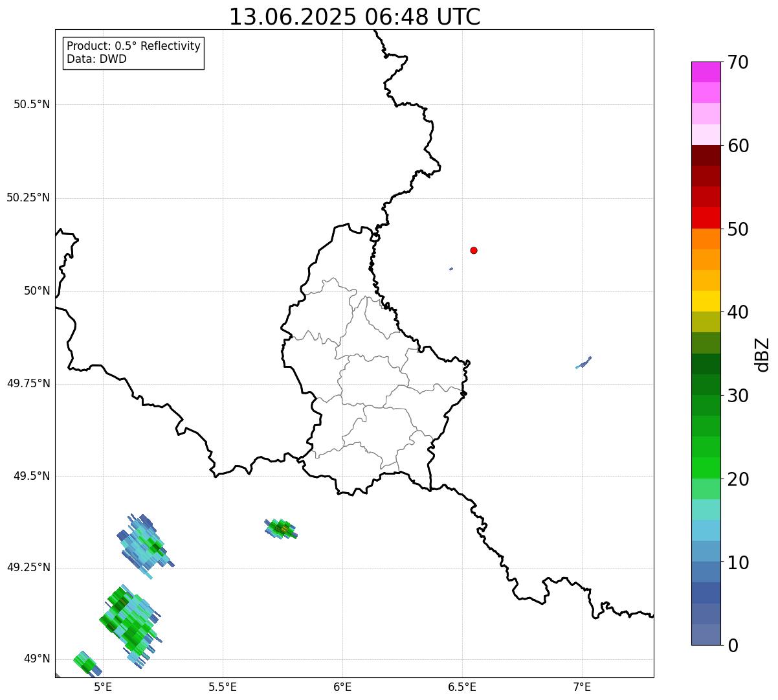Click the title 13.06.2025 06:48 UTC

click(355, 17)
